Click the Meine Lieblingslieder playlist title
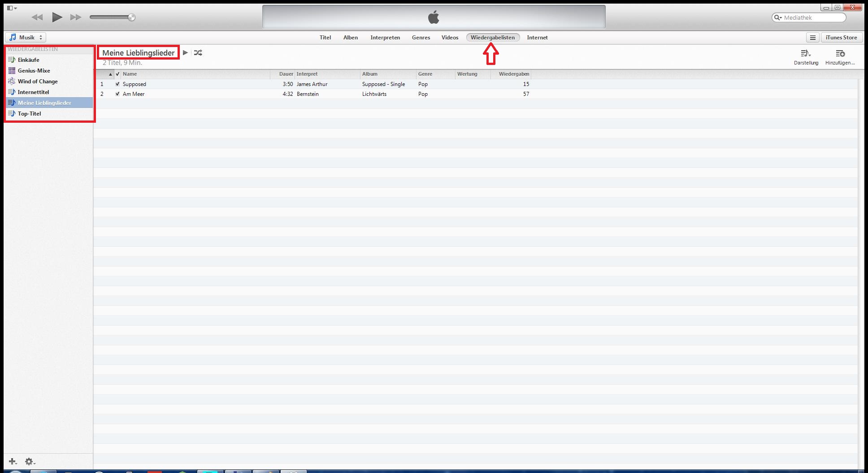This screenshot has width=868, height=473. [x=139, y=53]
